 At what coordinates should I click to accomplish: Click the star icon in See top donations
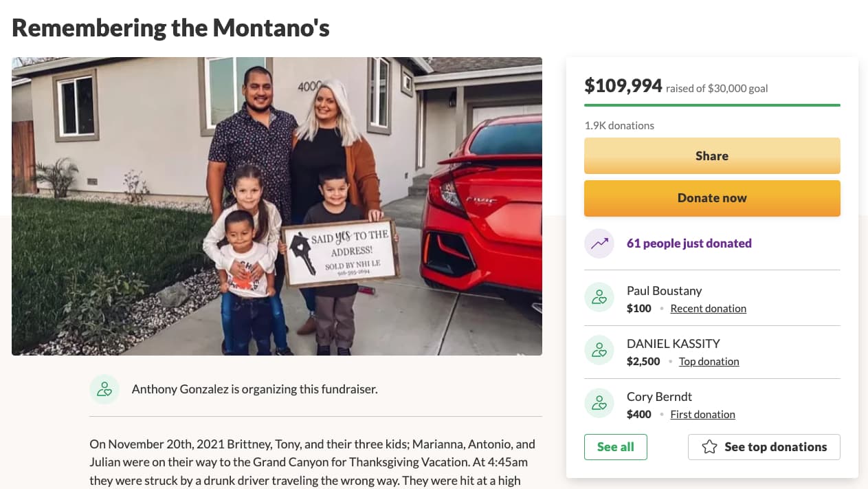coord(709,447)
